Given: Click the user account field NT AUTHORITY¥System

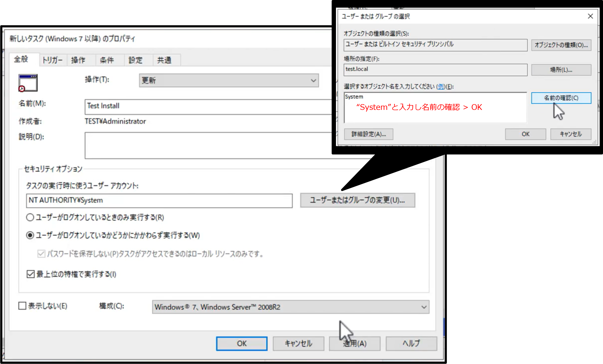Looking at the screenshot, I should (159, 201).
